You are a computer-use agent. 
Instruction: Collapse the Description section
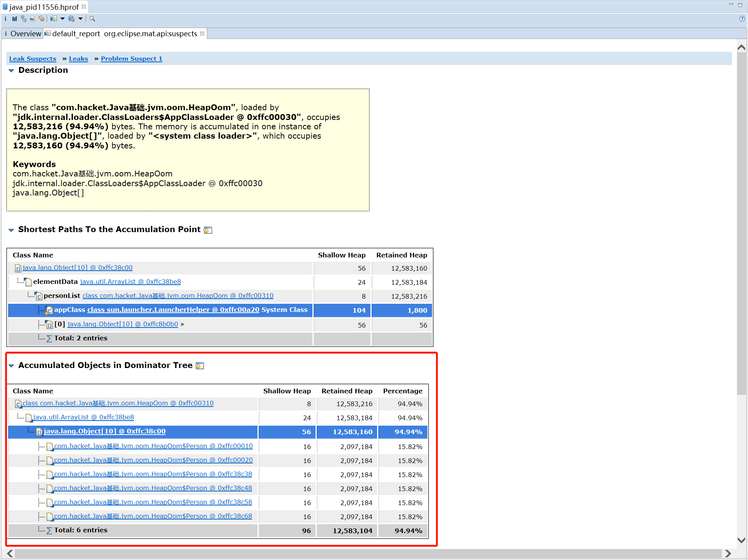(x=11, y=70)
